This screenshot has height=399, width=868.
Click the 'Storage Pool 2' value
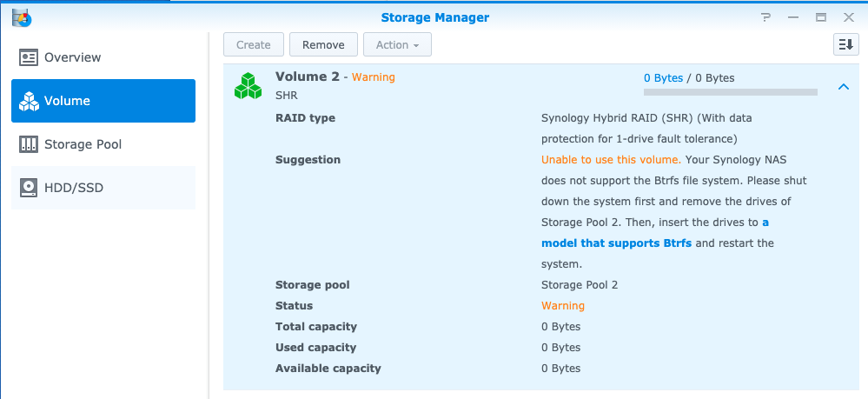click(580, 285)
